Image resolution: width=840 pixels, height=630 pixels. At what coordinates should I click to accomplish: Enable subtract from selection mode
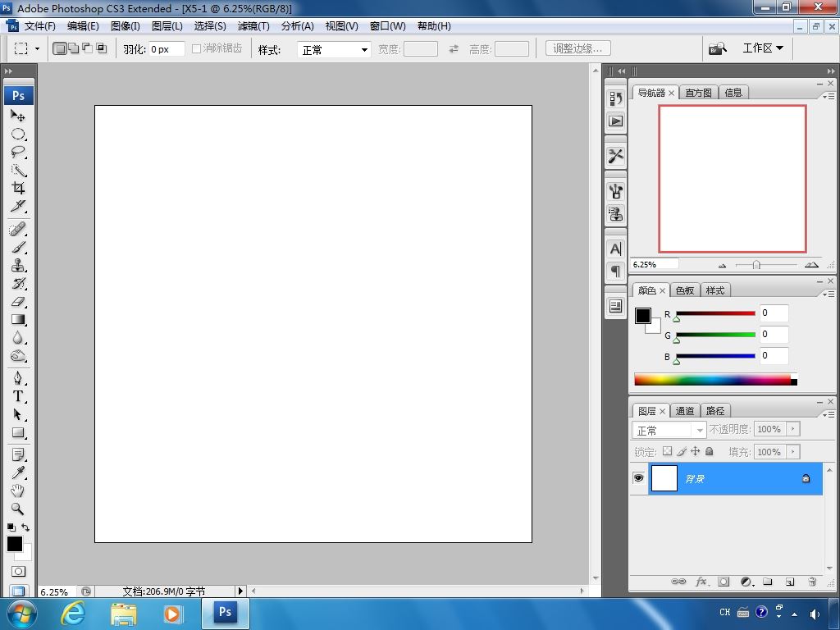(x=87, y=48)
